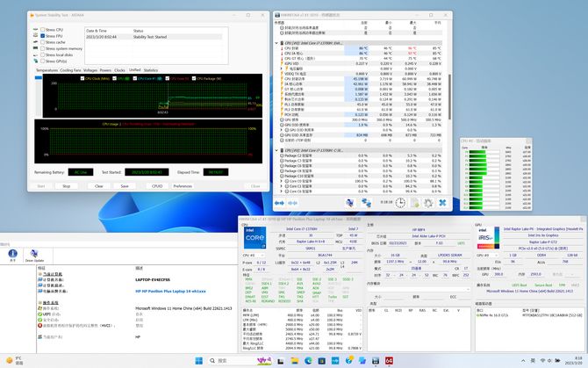The width and height of the screenshot is (588, 368).
Task: Open CPUID from the stability test window
Action: pyautogui.click(x=157, y=186)
